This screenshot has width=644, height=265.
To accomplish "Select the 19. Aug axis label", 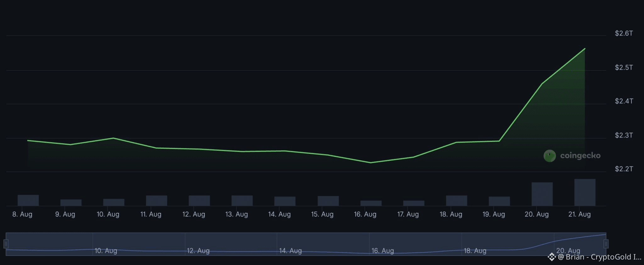I will (494, 214).
